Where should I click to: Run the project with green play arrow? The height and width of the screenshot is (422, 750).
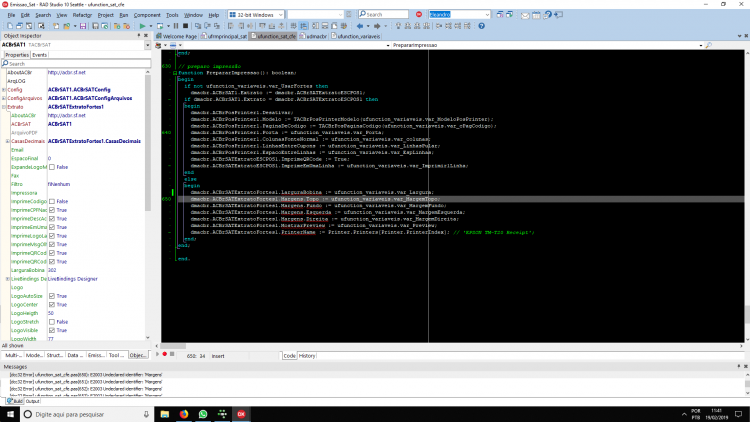click(x=142, y=26)
